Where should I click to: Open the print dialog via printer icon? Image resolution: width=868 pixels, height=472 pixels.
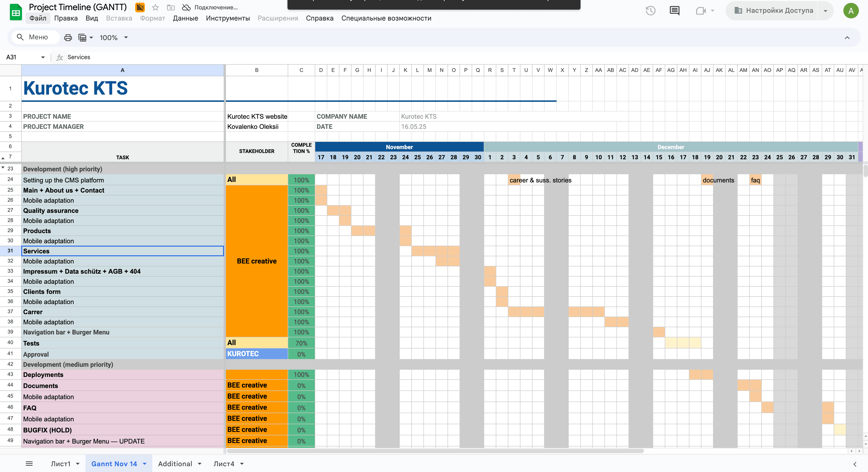pyautogui.click(x=68, y=37)
